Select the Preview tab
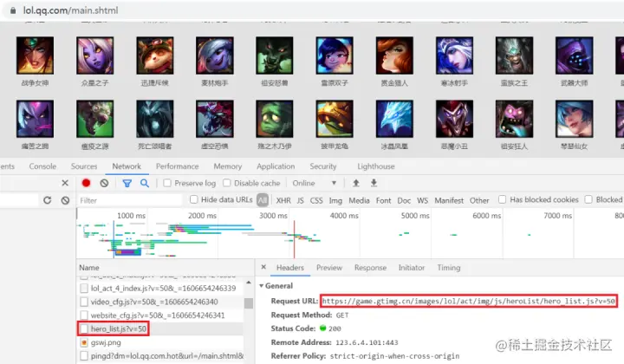624x364 pixels. point(329,268)
